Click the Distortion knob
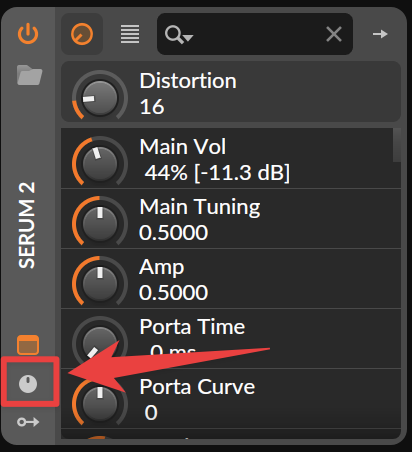Image resolution: width=412 pixels, height=452 pixels. click(100, 98)
